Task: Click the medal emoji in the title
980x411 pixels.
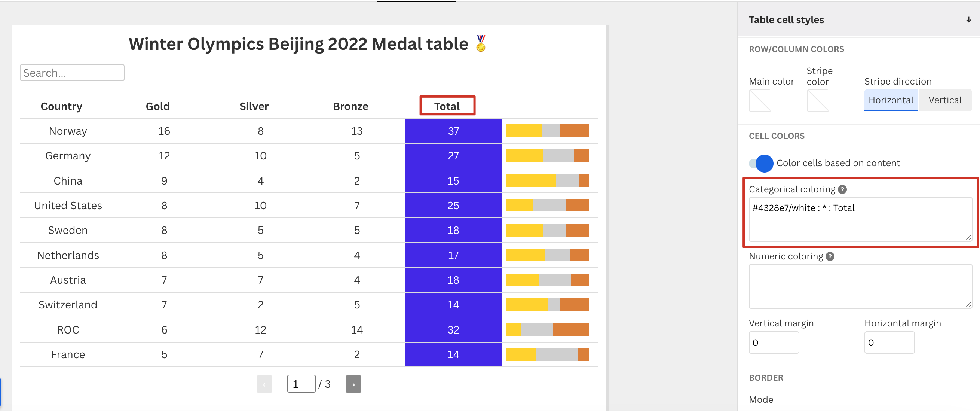Action: point(481,43)
